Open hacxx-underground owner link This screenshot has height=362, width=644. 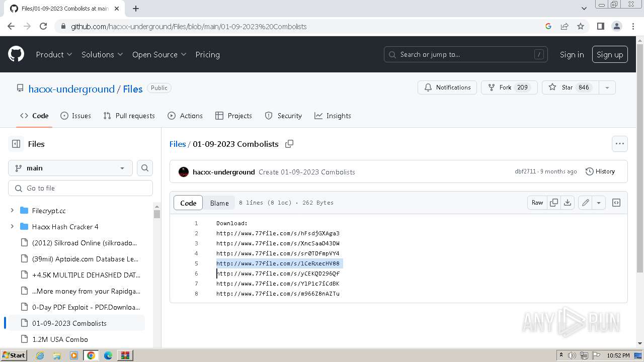pyautogui.click(x=71, y=89)
